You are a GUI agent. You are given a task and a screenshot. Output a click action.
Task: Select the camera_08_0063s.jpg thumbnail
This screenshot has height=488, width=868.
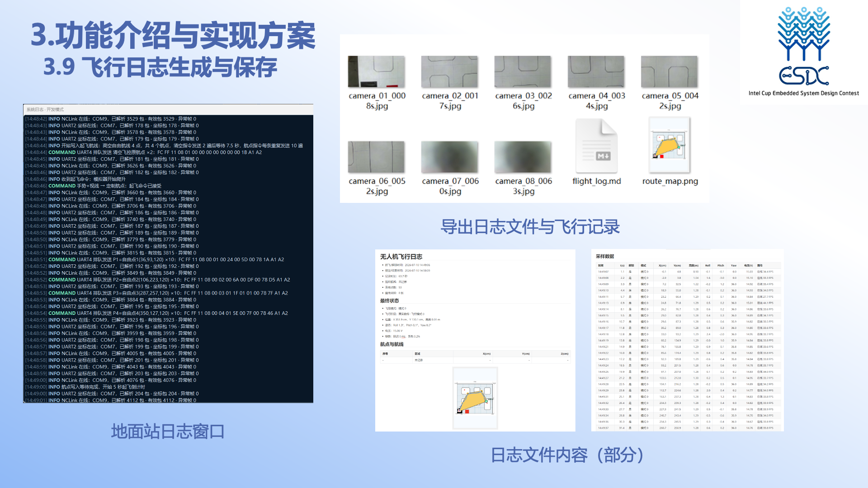[x=523, y=157]
